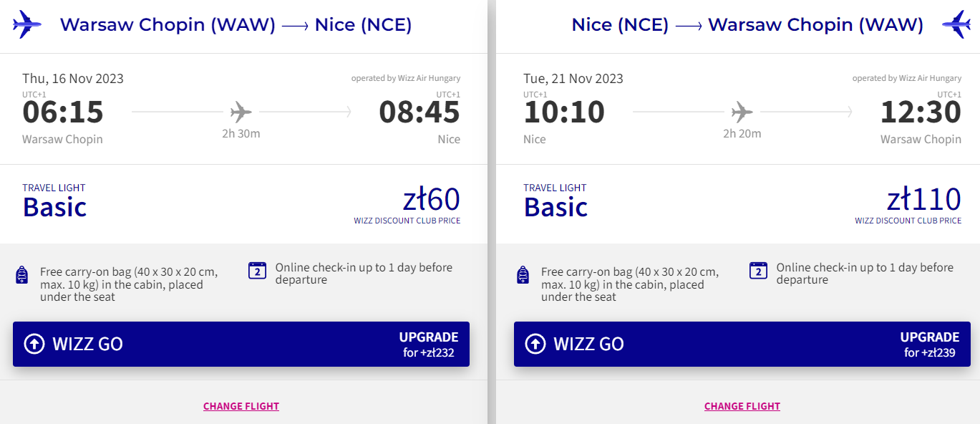Click the return flight duration plane icon
Screen dimensions: 980x424
click(x=742, y=112)
